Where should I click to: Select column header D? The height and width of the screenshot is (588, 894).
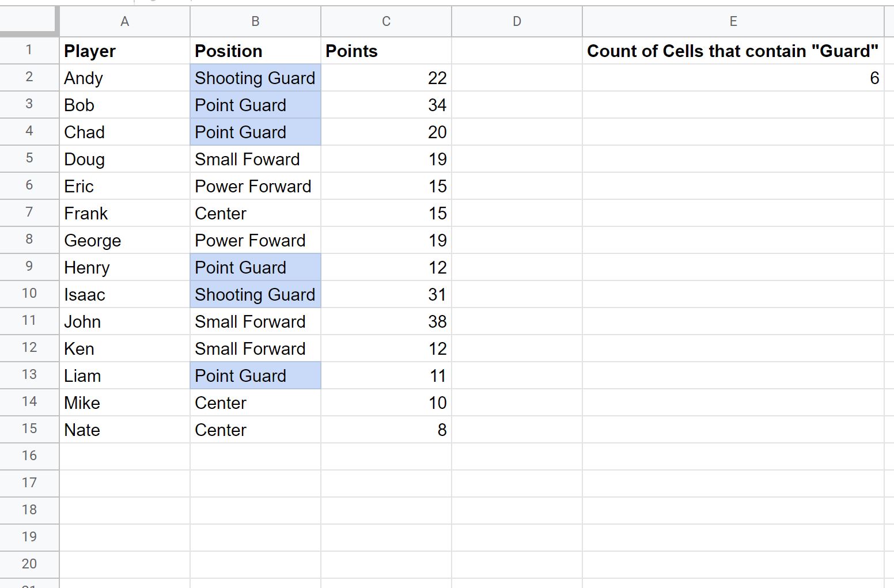pyautogui.click(x=516, y=21)
